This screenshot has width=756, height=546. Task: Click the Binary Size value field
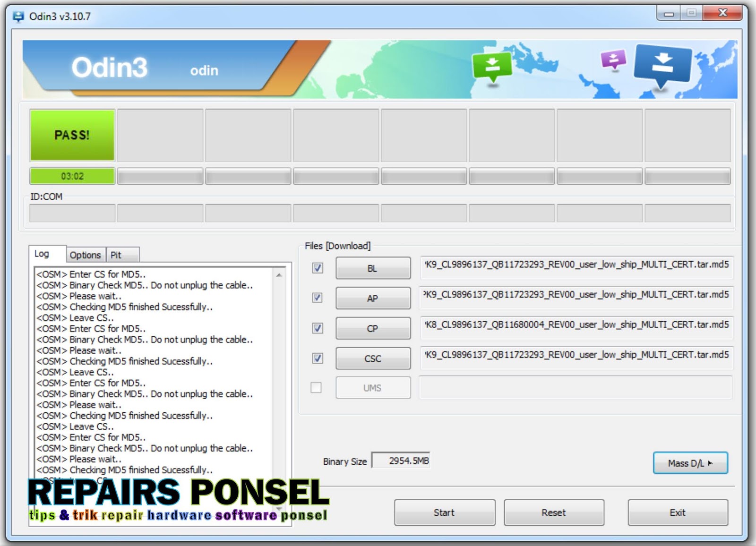tap(401, 461)
